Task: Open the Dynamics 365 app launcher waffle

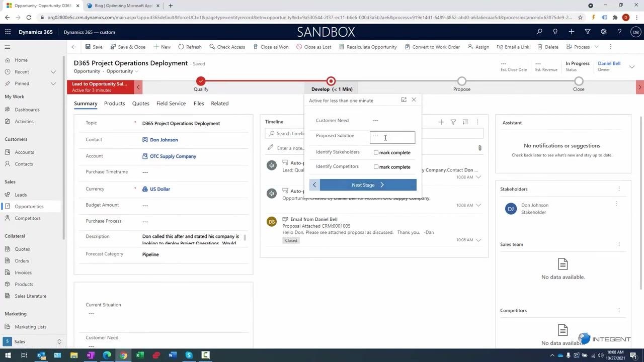Action: [8, 32]
